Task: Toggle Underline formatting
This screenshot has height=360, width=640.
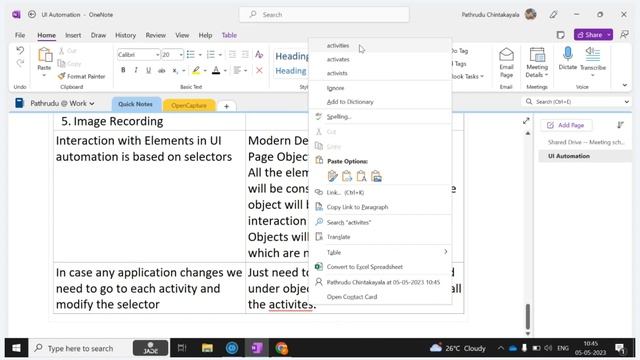Action: (149, 70)
